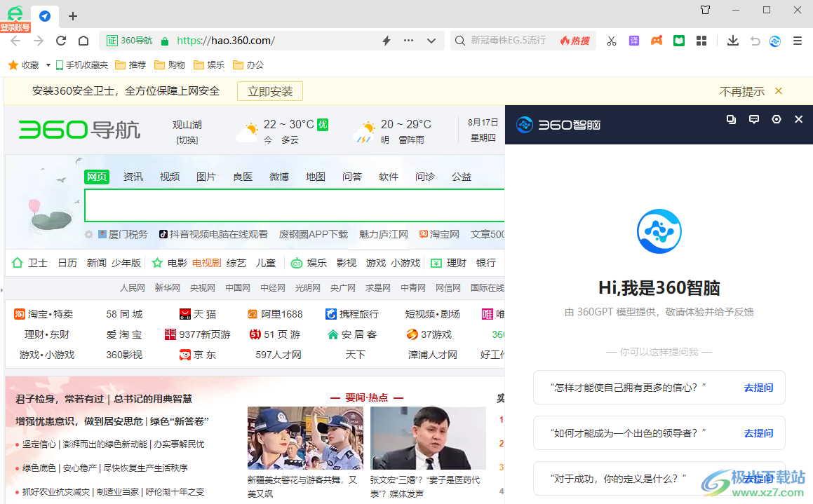Viewport: 813px width, 504px height.
Task: Click the browser skin shirt icon
Action: [706, 10]
